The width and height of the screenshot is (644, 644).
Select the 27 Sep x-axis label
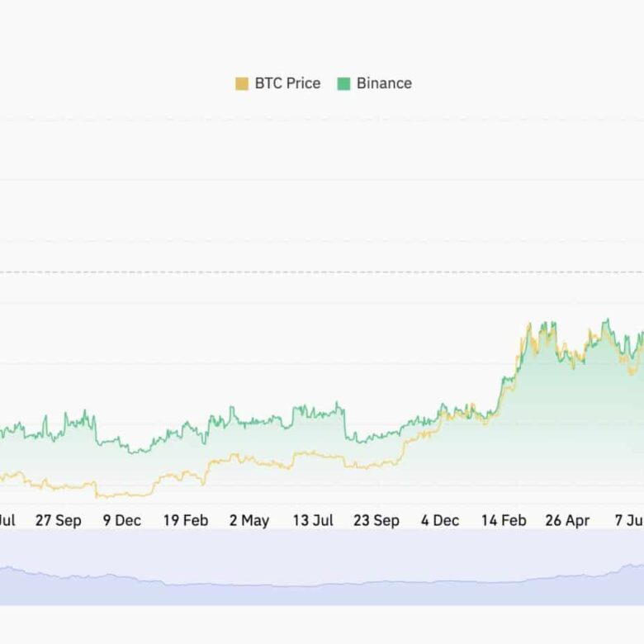tap(58, 521)
